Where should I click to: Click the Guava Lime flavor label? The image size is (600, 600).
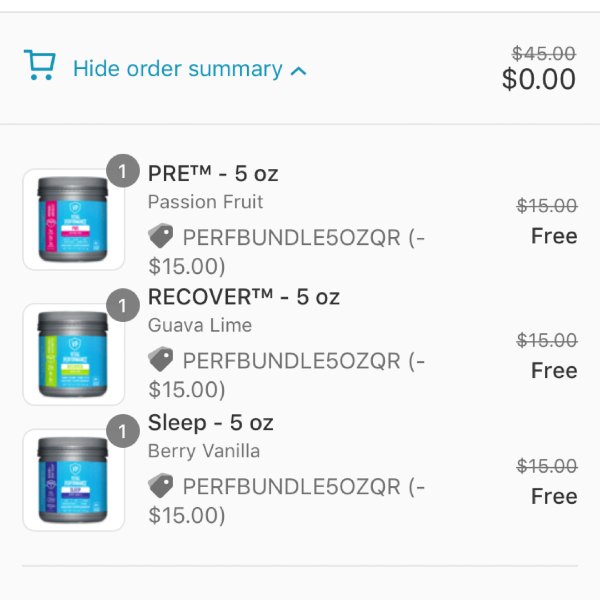click(200, 325)
